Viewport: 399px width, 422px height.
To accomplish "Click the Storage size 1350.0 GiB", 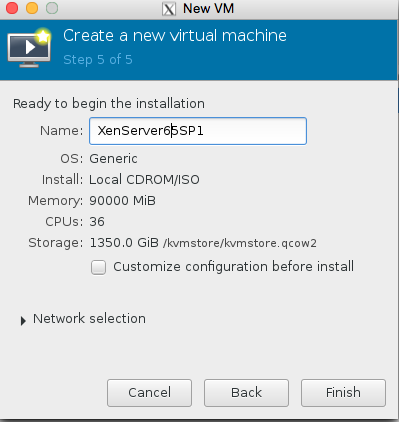I will coord(124,243).
